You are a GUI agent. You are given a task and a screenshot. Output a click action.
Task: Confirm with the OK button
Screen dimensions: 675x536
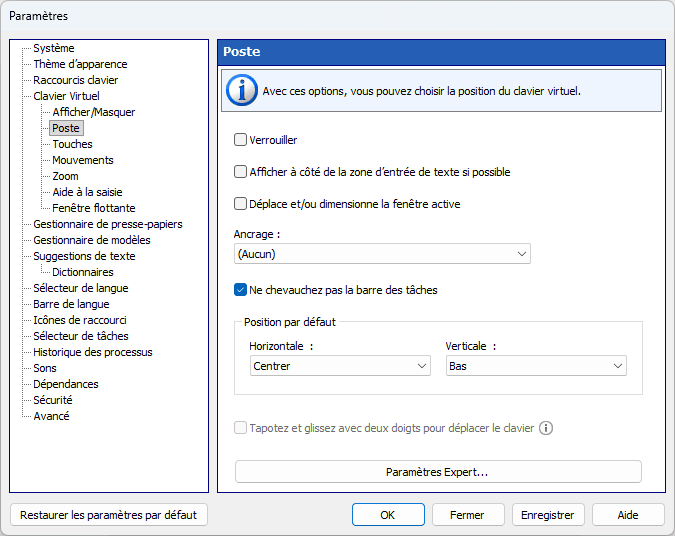pos(388,515)
